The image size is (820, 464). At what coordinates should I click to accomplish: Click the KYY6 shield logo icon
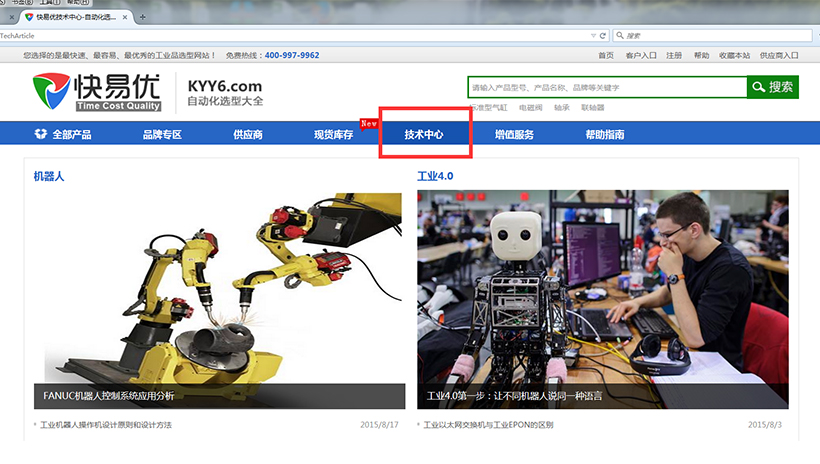point(51,91)
